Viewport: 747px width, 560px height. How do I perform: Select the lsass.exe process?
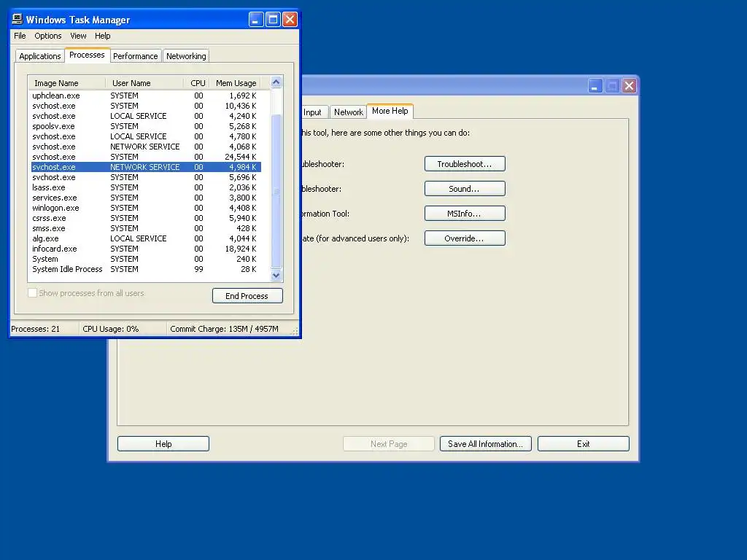coord(146,187)
